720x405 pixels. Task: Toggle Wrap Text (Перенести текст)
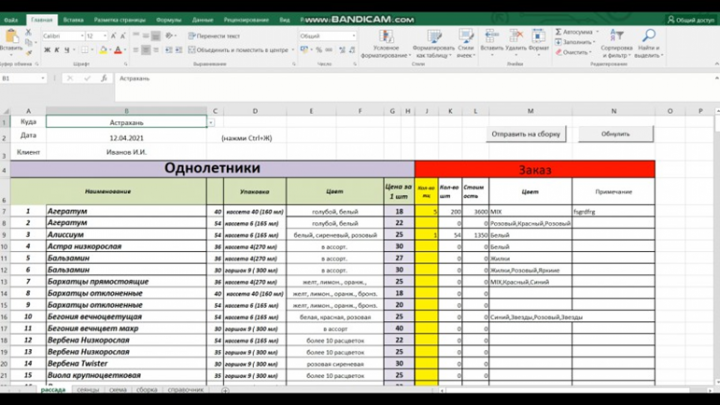[x=214, y=36]
